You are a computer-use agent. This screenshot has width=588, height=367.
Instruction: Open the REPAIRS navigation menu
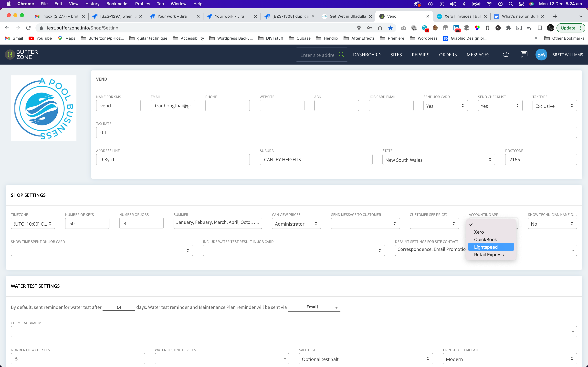pos(420,55)
